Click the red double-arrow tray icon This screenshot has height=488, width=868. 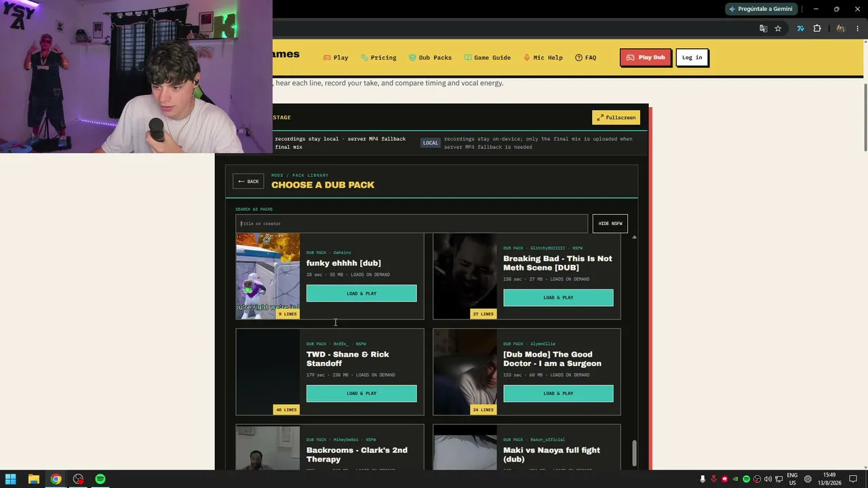tap(713, 479)
